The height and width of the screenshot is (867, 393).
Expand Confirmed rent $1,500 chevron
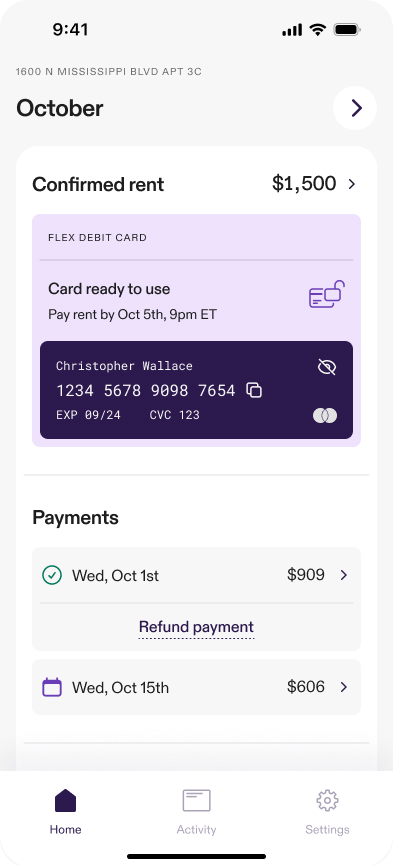[352, 184]
